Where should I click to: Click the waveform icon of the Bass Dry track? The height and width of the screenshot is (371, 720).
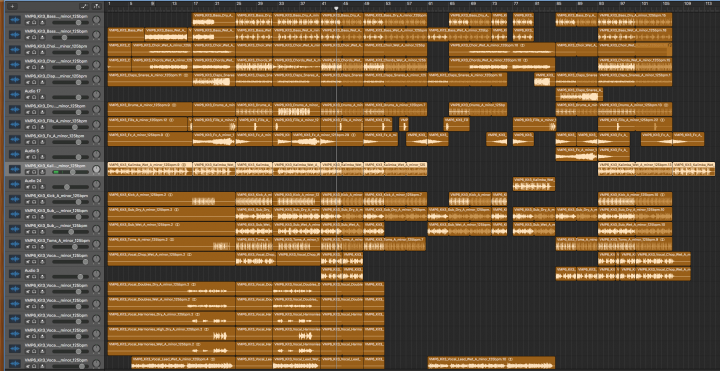(16, 20)
